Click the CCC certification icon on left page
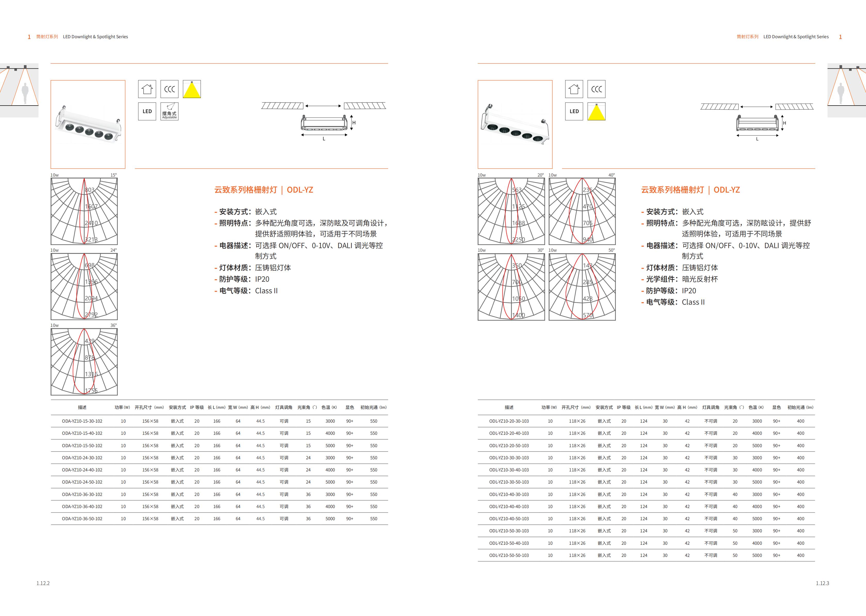This screenshot has height=616, width=866. click(169, 89)
